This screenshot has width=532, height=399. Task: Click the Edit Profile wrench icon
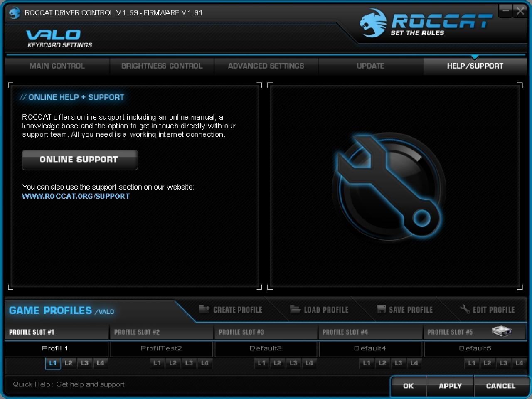click(x=465, y=309)
